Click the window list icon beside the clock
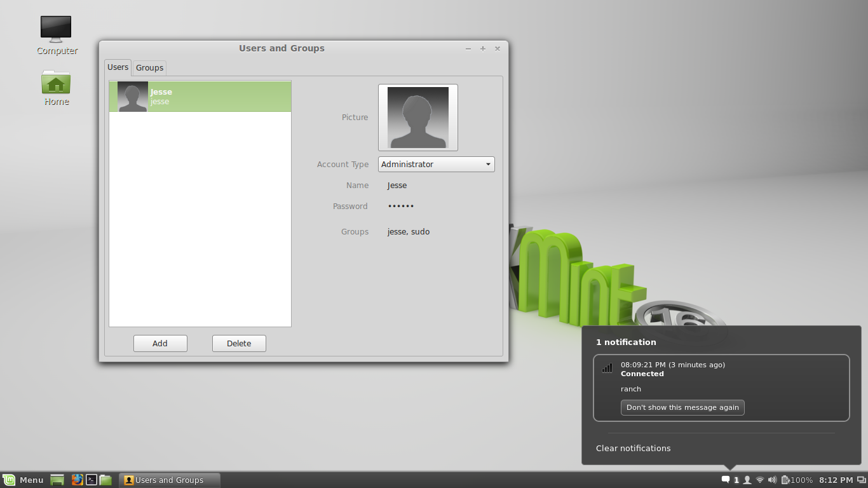 [x=861, y=480]
